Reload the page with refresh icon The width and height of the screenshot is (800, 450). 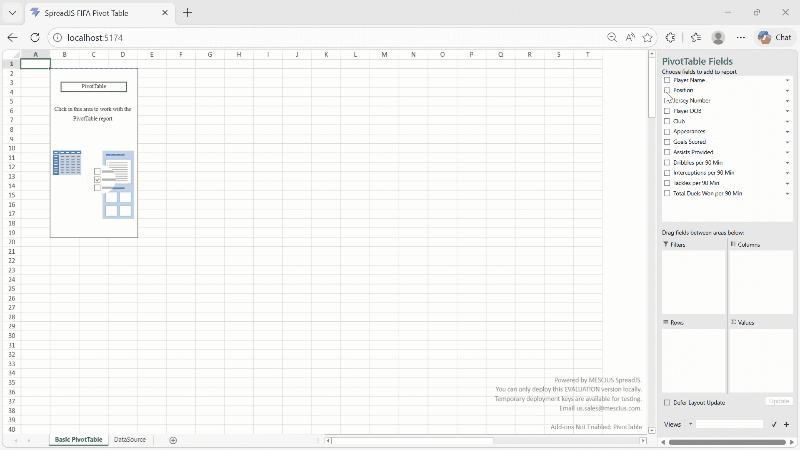click(x=35, y=37)
